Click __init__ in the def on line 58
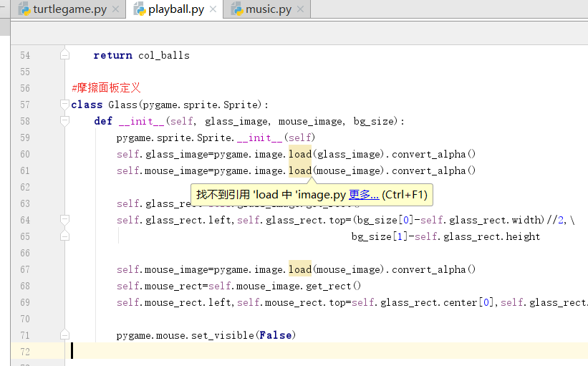Screen dimensions: 588x366 click(141, 121)
